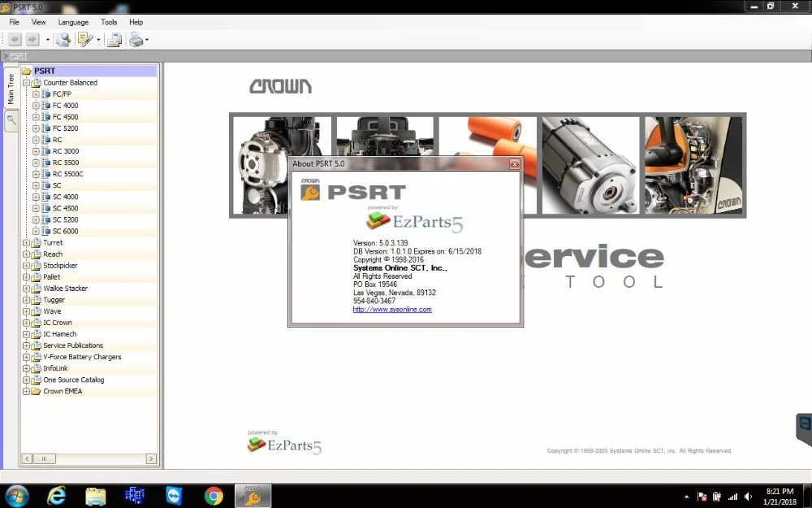
Task: Click the RC book icon
Action: coord(46,140)
